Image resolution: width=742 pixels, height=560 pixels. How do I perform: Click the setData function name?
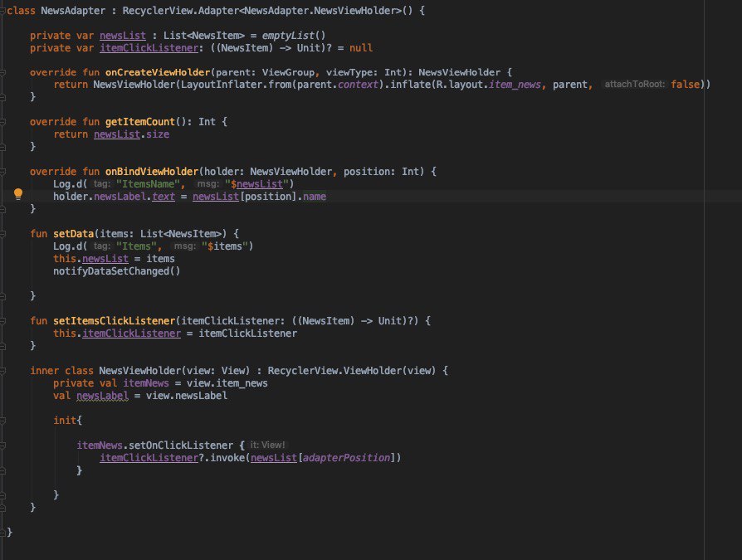(73, 234)
